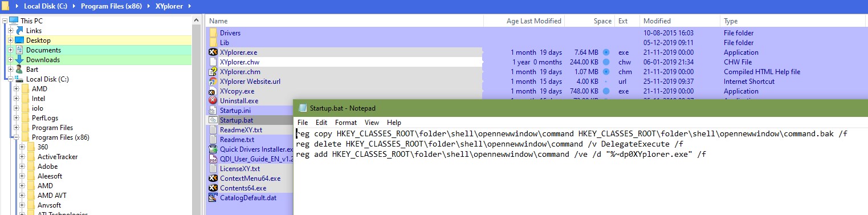The image size is (868, 215).
Task: Open Notepad's File menu
Action: 303,123
